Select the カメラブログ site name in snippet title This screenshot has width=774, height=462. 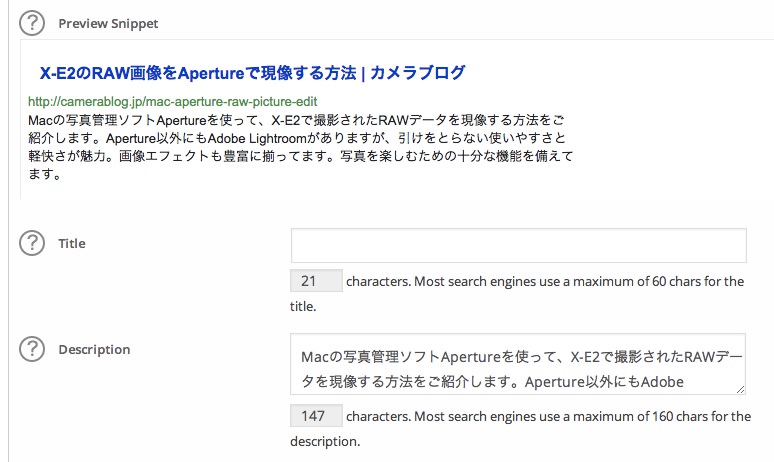click(418, 73)
